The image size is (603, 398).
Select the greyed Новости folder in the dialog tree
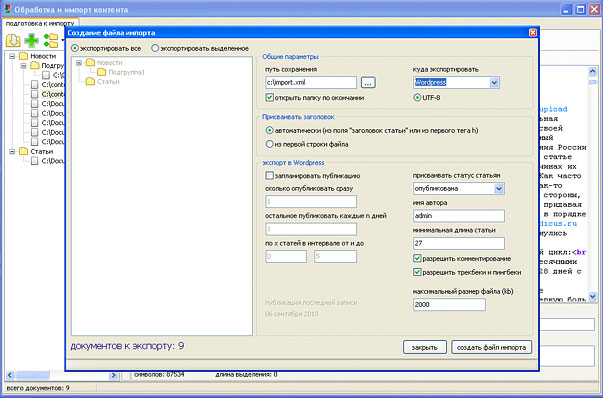point(110,62)
